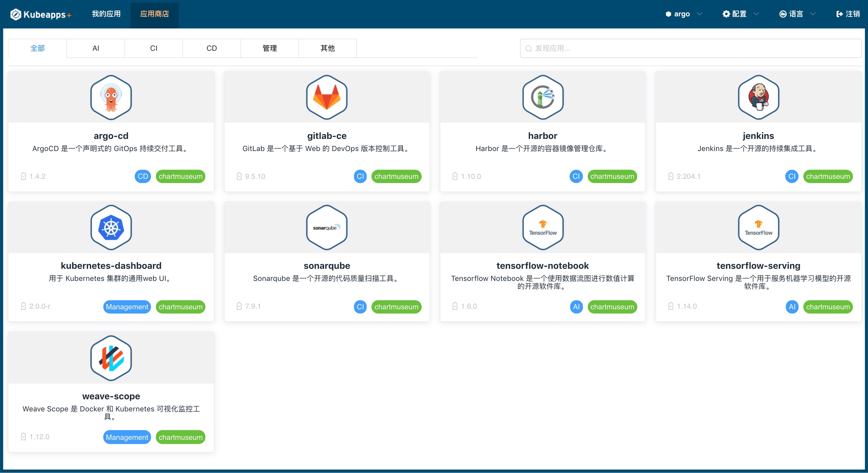Click the Kubernetes dashboard wheel icon
Image resolution: width=868 pixels, height=473 pixels.
pos(111,227)
